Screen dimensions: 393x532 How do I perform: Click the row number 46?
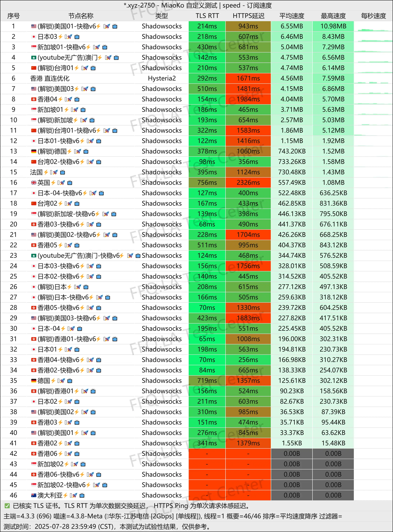tap(13, 496)
